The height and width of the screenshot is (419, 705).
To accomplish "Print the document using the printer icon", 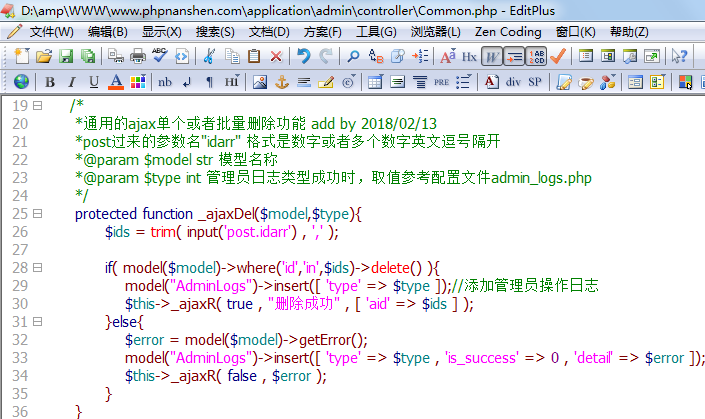I will (x=138, y=56).
